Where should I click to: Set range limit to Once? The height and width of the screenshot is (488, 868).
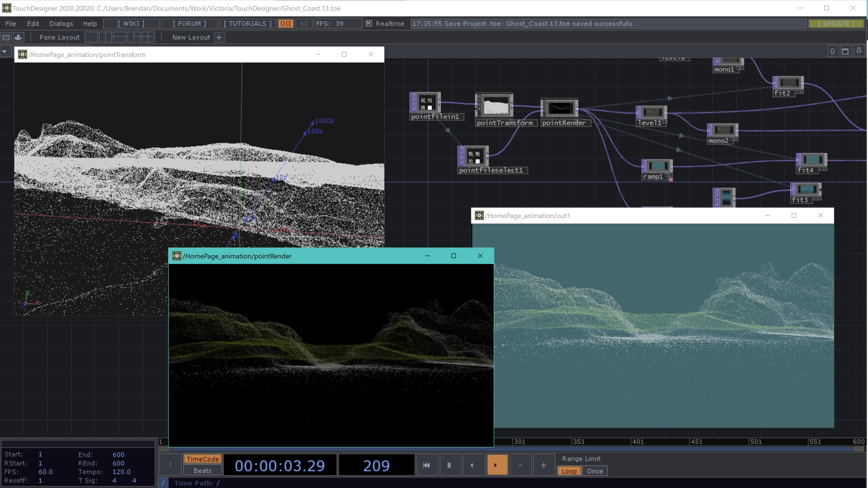(595, 471)
